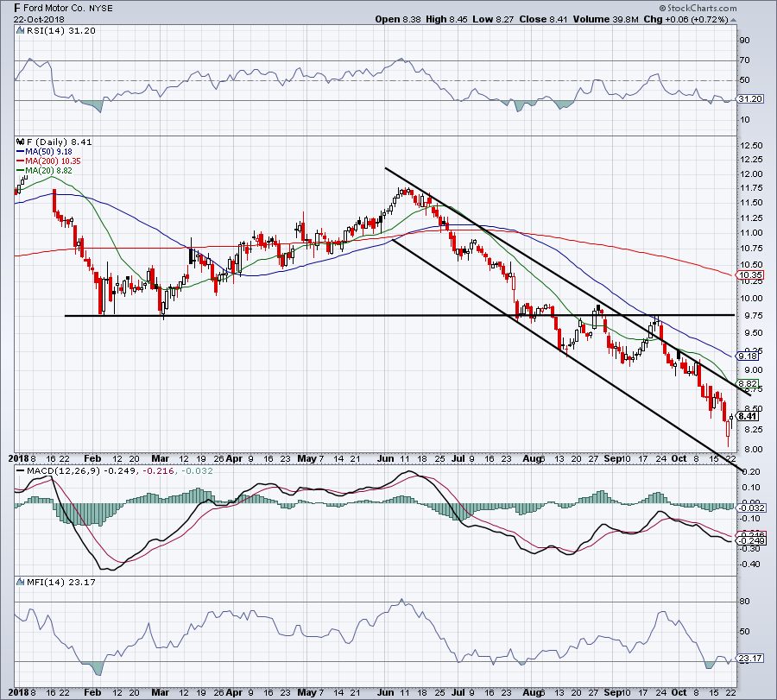
Task: Click the MACD(12,26,9) -0.249 label
Action: click(81, 470)
